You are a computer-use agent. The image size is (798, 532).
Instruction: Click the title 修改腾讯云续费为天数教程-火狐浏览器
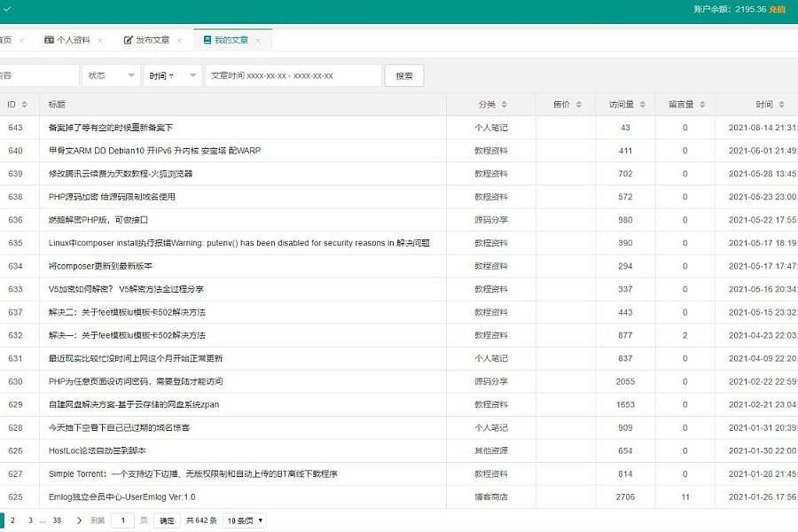click(121, 174)
